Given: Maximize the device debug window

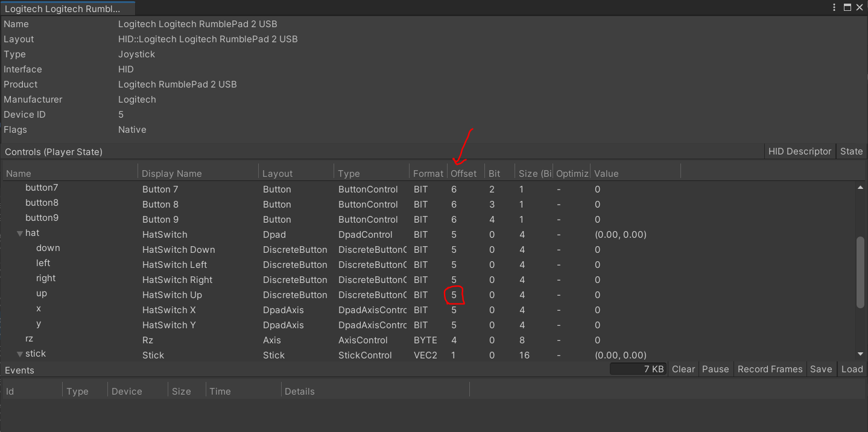Looking at the screenshot, I should (x=847, y=8).
